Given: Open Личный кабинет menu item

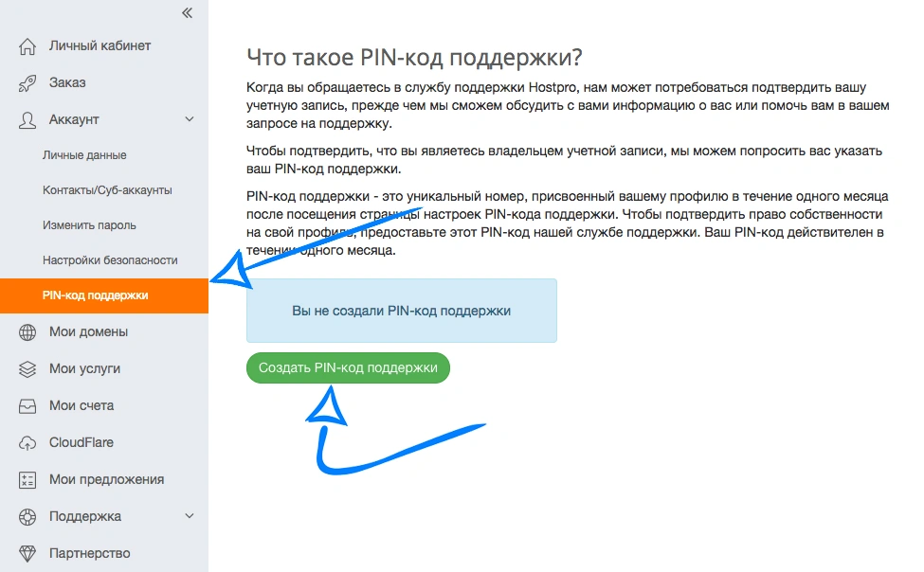Looking at the screenshot, I should tap(100, 45).
